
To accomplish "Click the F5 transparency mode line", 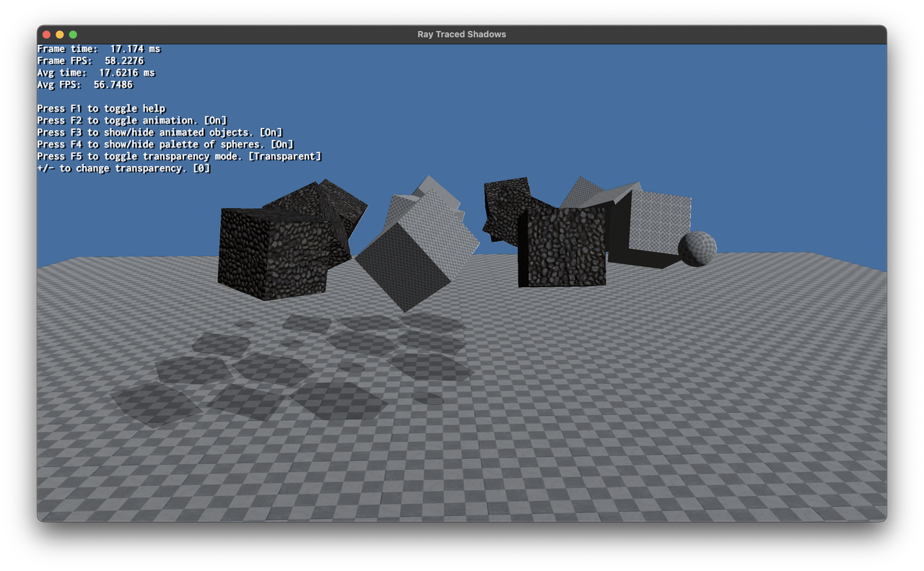I will click(180, 156).
